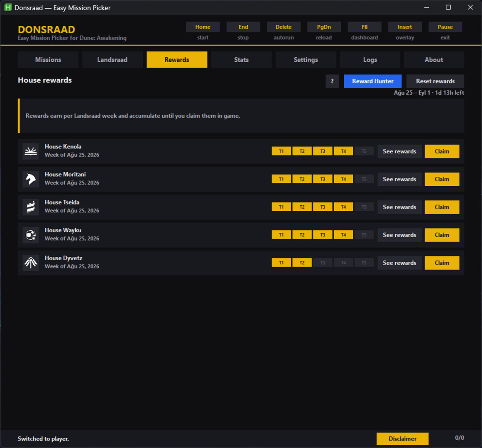Click the Pause exit hotkey button
The height and width of the screenshot is (448, 482).
tap(445, 27)
